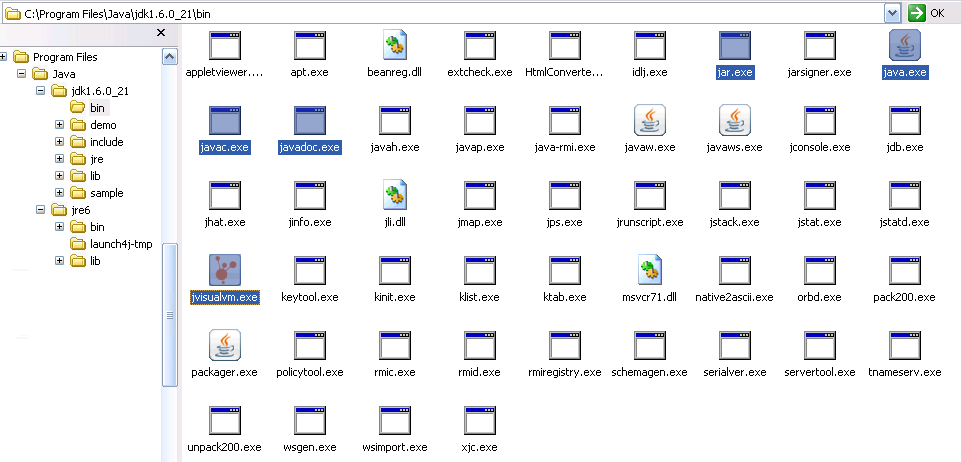Click the servertool.exe file name
The width and height of the screenshot is (961, 462).
tap(820, 372)
